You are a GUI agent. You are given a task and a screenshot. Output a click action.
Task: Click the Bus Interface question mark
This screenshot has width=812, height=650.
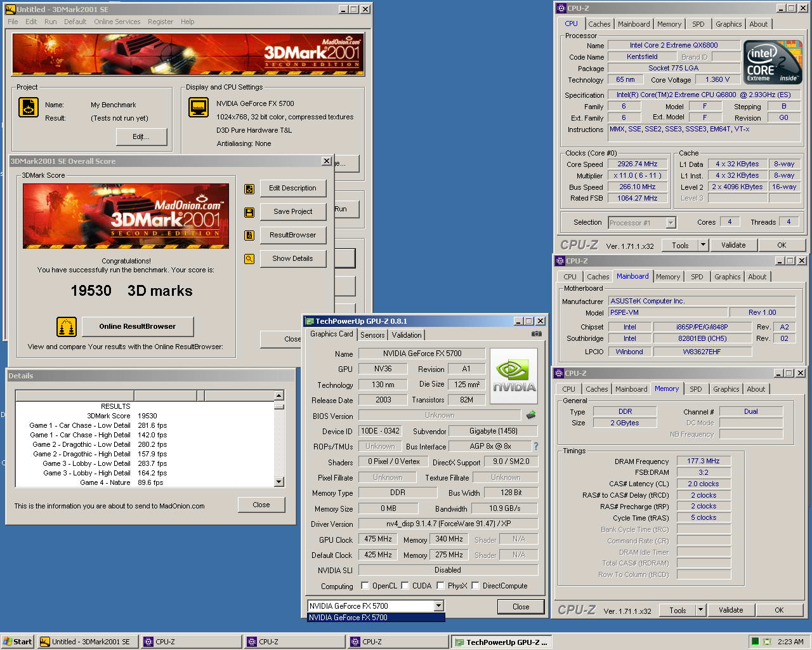tap(535, 446)
